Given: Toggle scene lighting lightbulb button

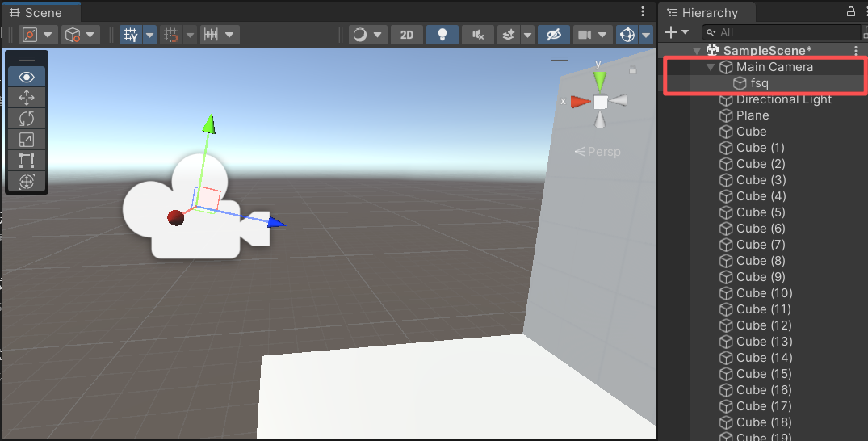Looking at the screenshot, I should pyautogui.click(x=442, y=35).
